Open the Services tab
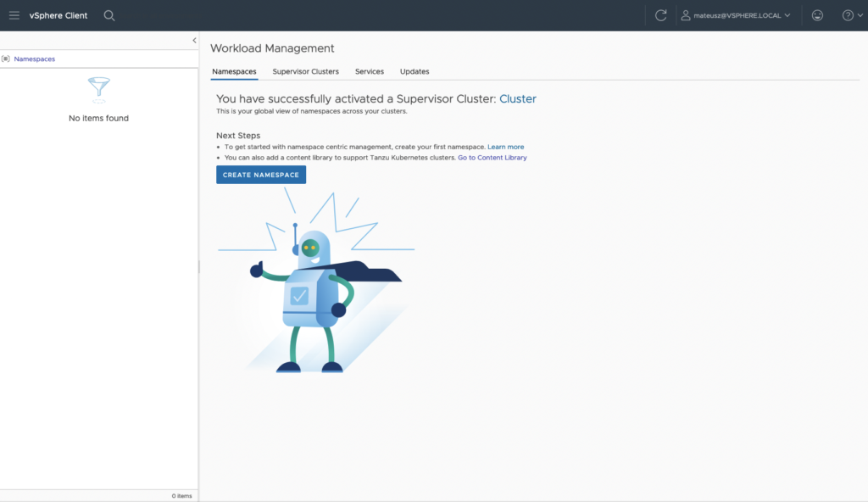 click(x=369, y=71)
